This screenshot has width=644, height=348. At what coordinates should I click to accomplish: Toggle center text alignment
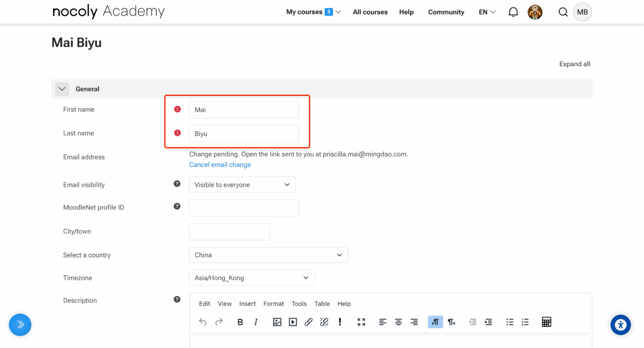point(398,322)
